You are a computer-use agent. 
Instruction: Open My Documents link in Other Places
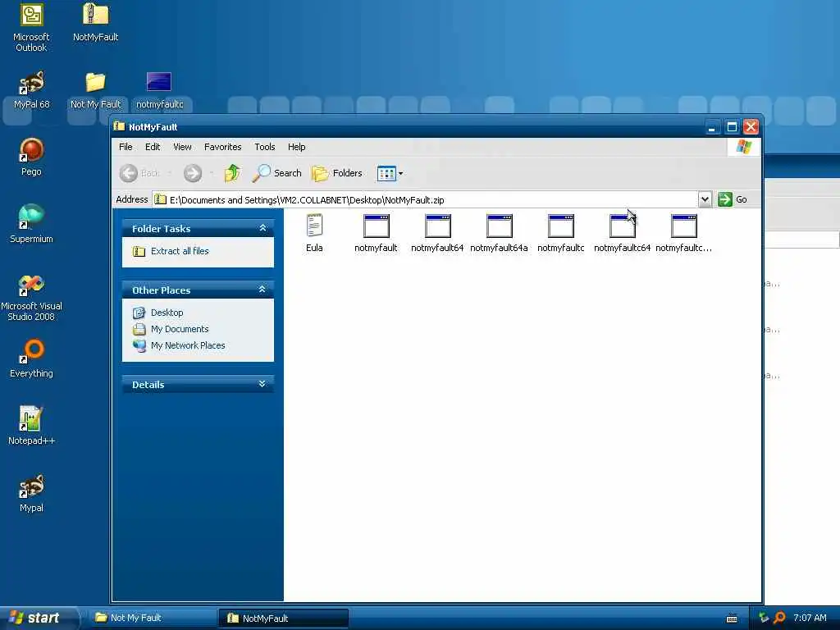[180, 329]
